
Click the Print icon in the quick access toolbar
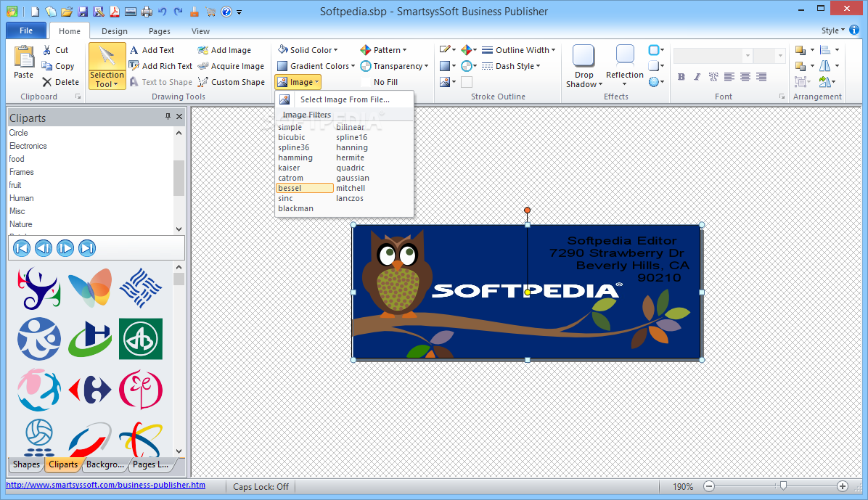coord(147,12)
